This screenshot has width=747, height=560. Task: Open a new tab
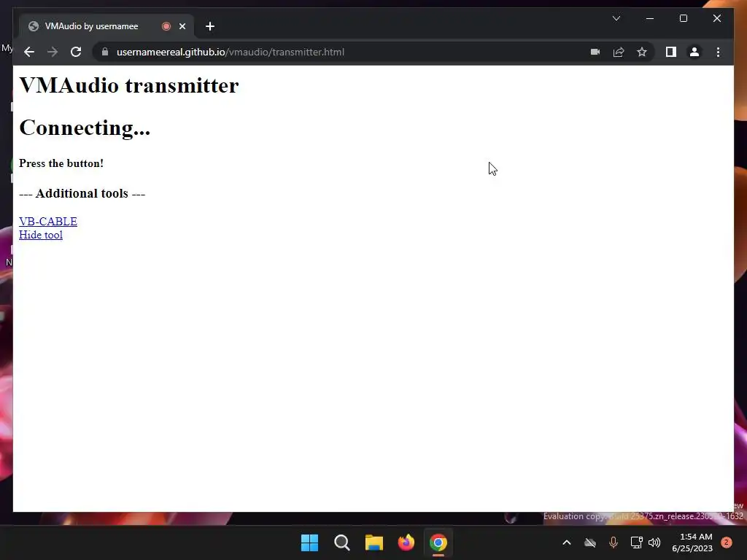click(x=210, y=26)
